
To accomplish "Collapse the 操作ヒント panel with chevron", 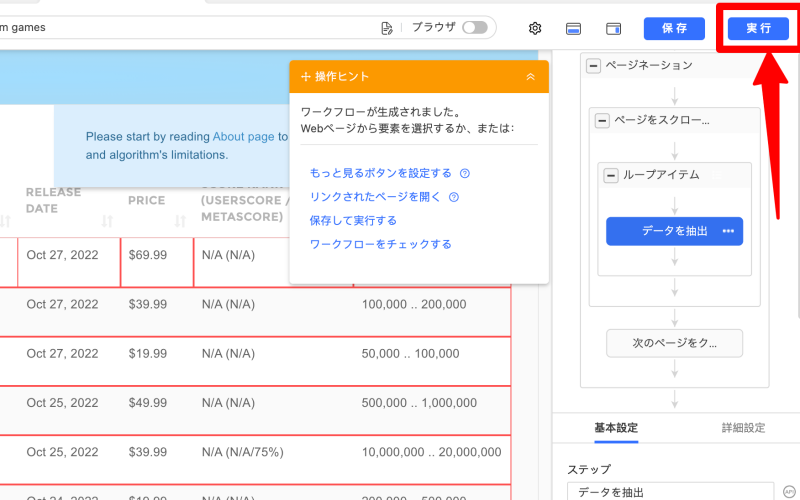I will (x=530, y=76).
